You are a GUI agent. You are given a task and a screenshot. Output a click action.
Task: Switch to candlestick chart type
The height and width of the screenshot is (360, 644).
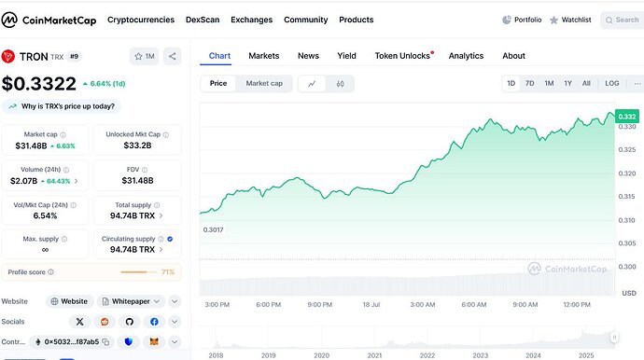coord(340,84)
